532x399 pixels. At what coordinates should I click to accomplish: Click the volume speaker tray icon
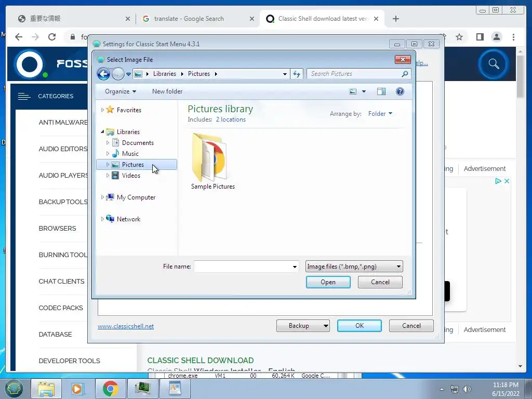click(467, 389)
